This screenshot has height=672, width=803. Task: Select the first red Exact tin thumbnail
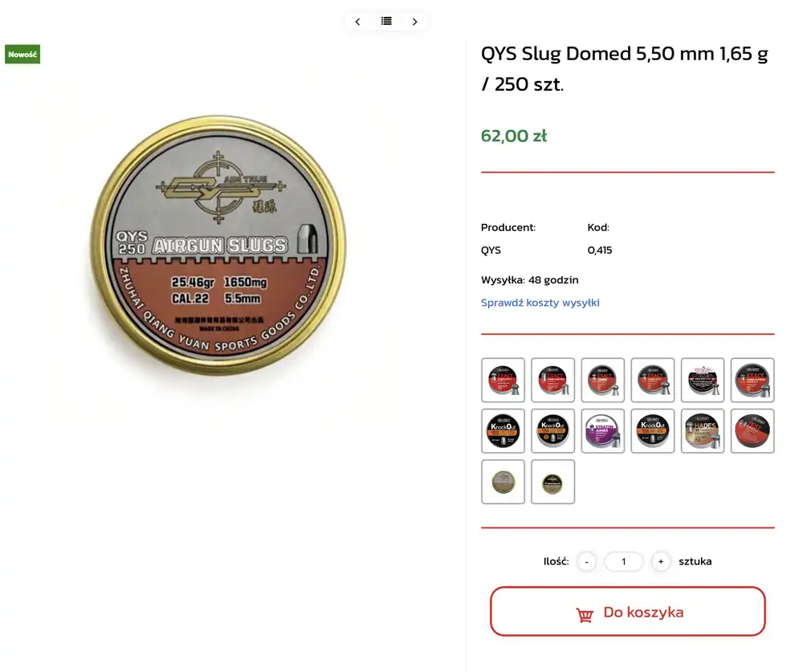click(x=503, y=380)
